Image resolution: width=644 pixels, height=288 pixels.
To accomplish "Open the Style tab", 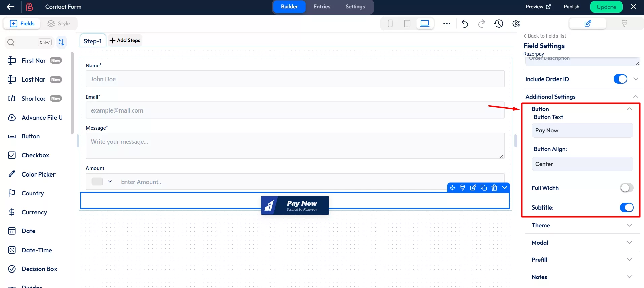I will point(59,23).
